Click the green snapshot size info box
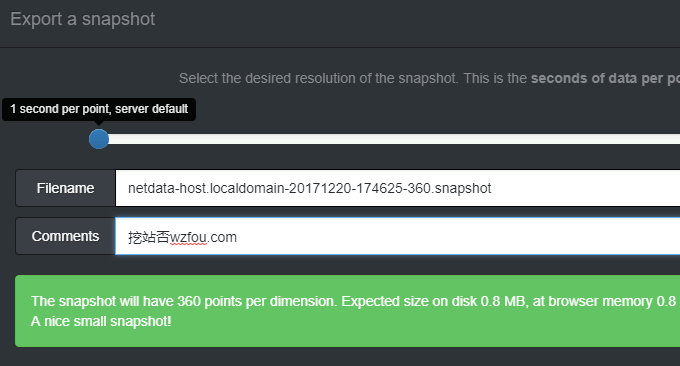This screenshot has width=680, height=366. pos(347,311)
